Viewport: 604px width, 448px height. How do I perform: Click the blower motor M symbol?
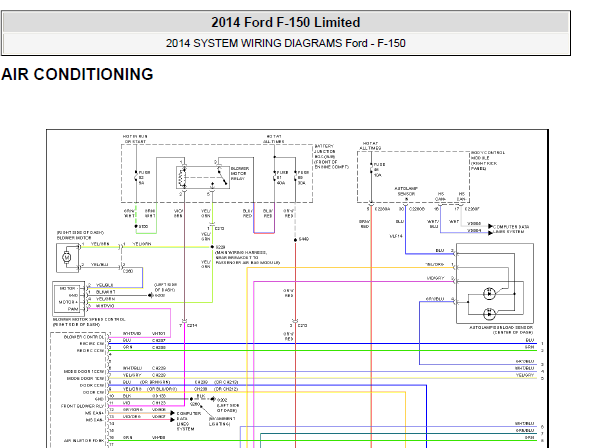pos(67,257)
